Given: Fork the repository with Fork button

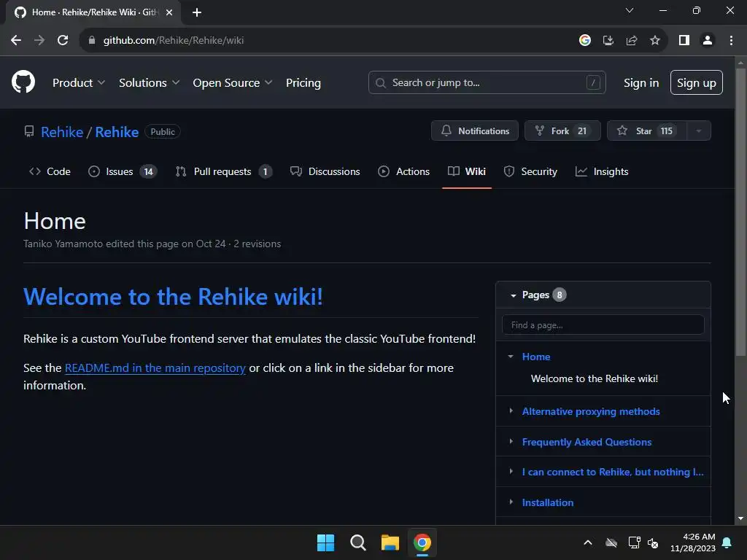Looking at the screenshot, I should tap(562, 131).
